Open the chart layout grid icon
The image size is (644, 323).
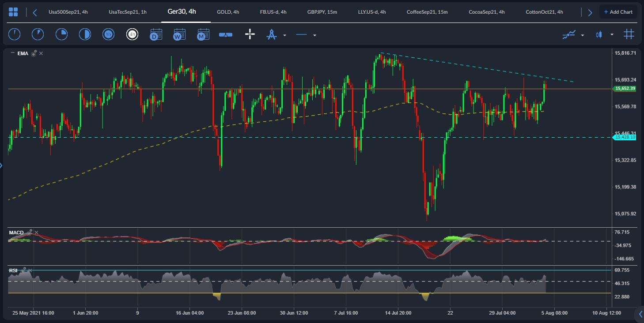point(13,12)
